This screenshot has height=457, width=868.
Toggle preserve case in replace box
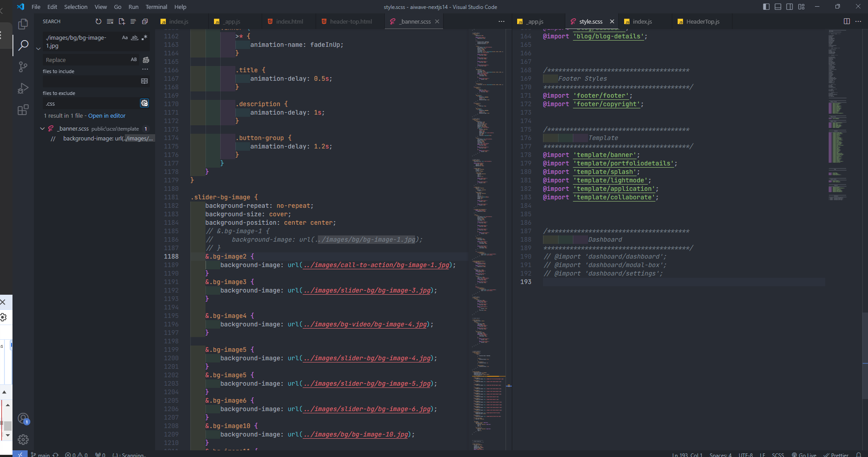coord(134,60)
